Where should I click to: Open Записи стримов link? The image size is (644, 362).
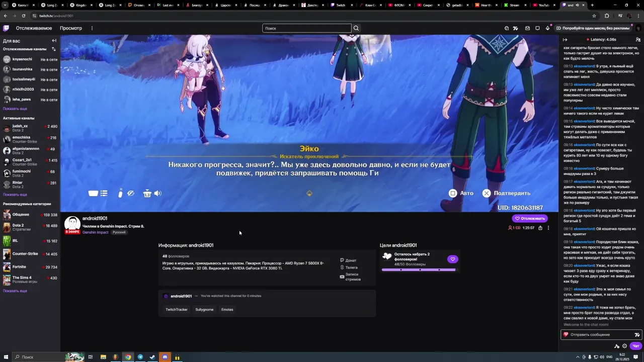(x=351, y=277)
